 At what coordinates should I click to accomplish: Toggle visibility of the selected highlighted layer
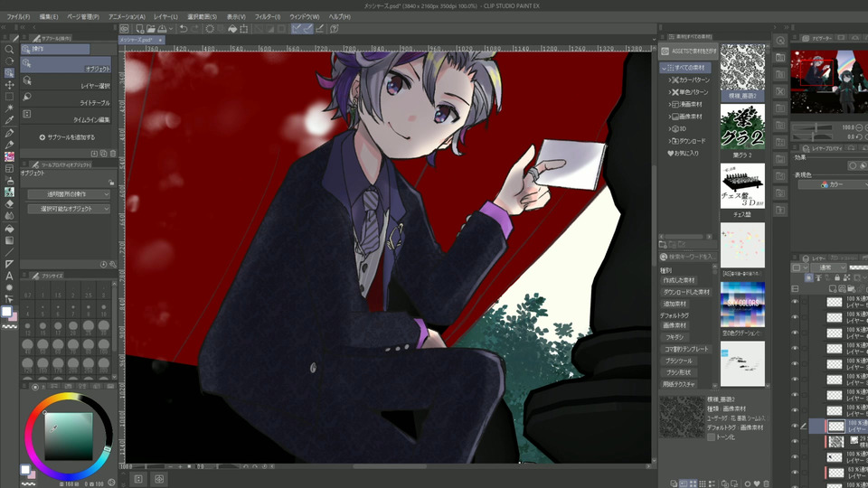(x=795, y=426)
